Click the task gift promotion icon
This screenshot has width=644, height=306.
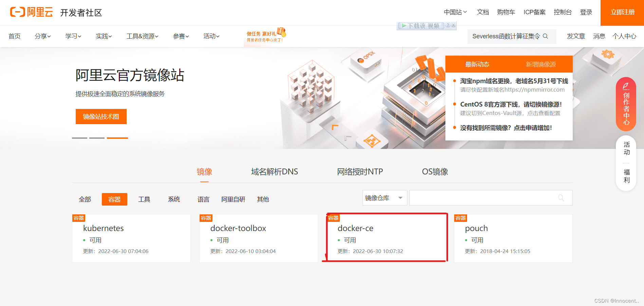[281, 32]
